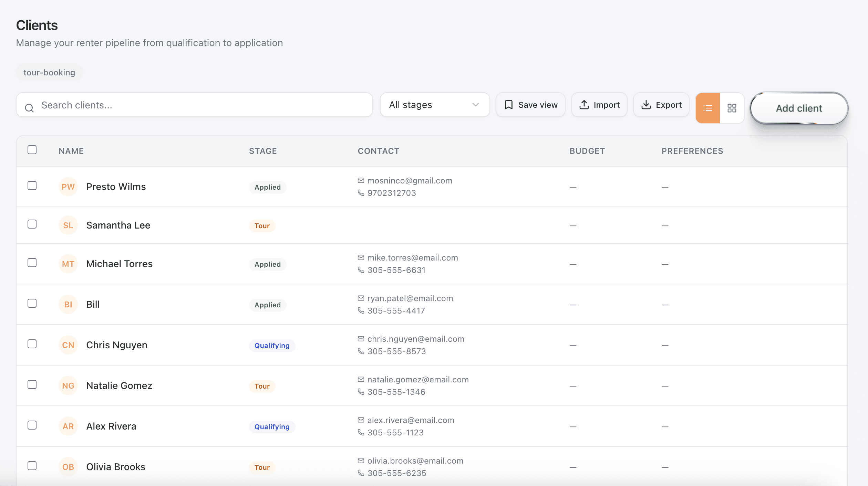This screenshot has width=868, height=486.
Task: Click the email icon next to mosninco@gmail.com
Action: [361, 180]
